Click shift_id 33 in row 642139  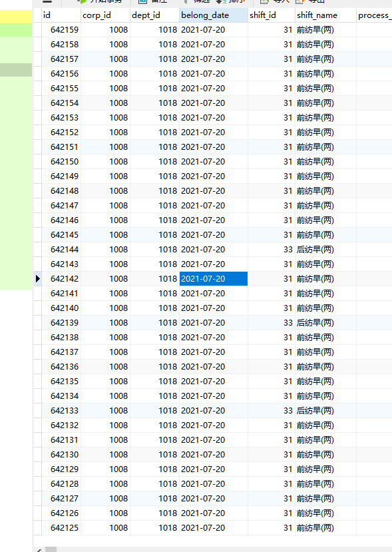pyautogui.click(x=272, y=323)
